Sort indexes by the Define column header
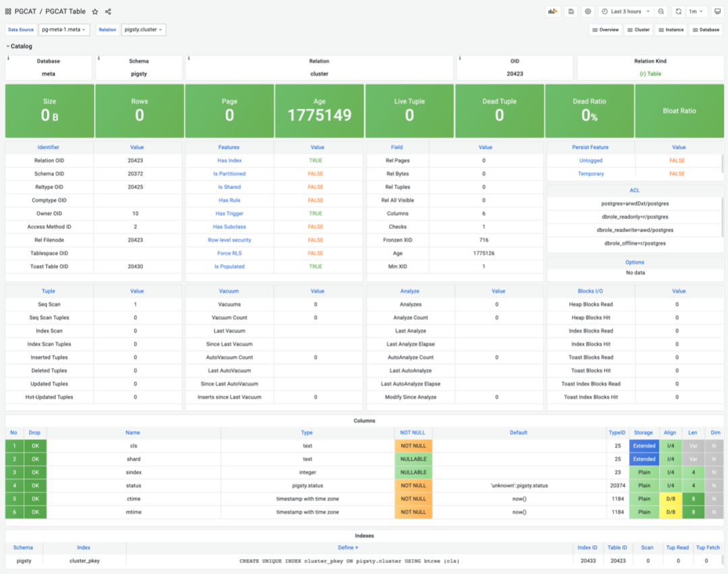The height and width of the screenshot is (574, 728). click(x=348, y=548)
